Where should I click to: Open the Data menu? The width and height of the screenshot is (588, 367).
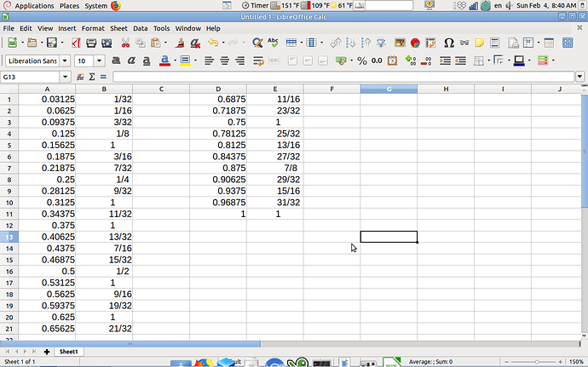[141, 28]
